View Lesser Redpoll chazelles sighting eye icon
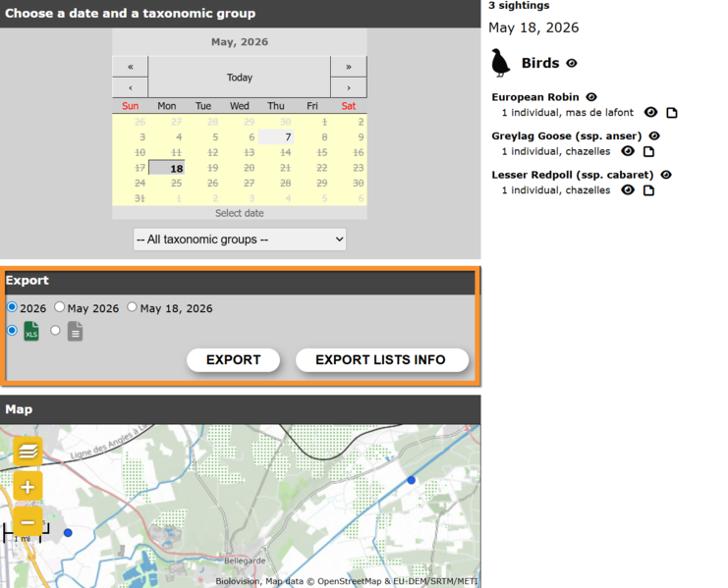Screen dimensions: 728x588 [x=628, y=190]
